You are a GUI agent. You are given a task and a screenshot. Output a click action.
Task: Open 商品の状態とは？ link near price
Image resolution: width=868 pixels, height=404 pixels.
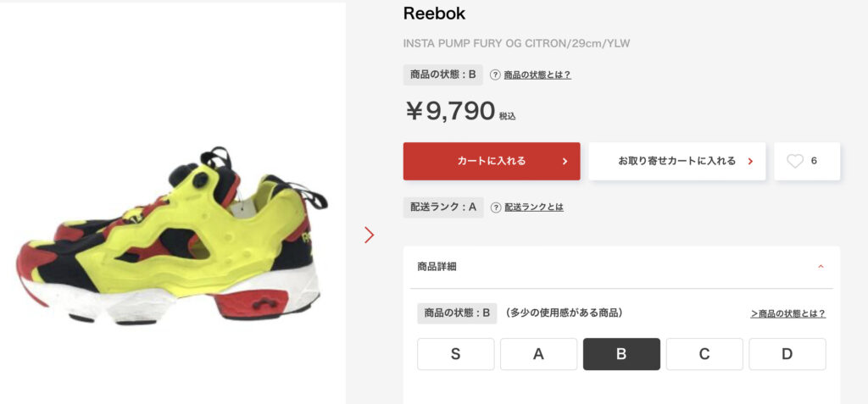point(537,75)
